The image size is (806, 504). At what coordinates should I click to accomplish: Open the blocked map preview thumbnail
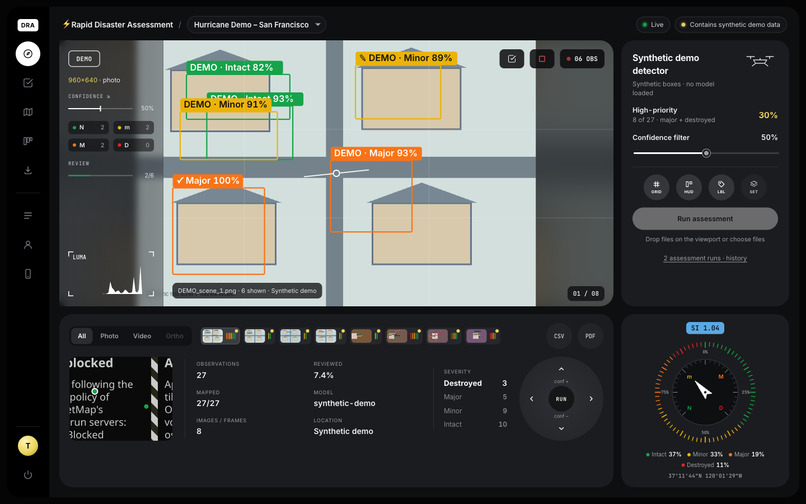[121, 399]
